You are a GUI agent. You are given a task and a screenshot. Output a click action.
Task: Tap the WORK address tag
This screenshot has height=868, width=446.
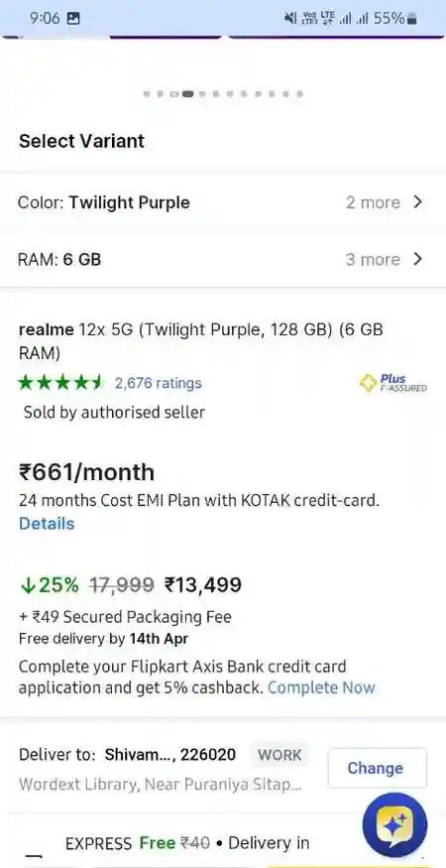pos(279,755)
